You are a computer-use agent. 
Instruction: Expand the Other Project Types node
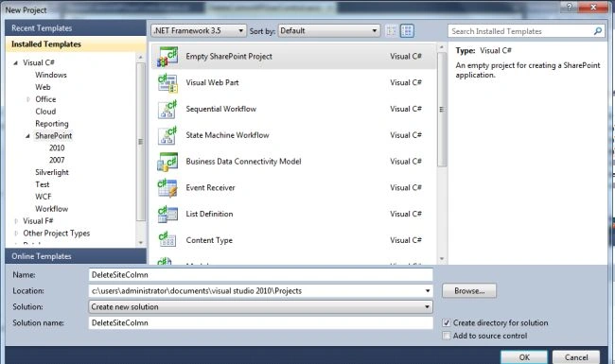pos(16,234)
